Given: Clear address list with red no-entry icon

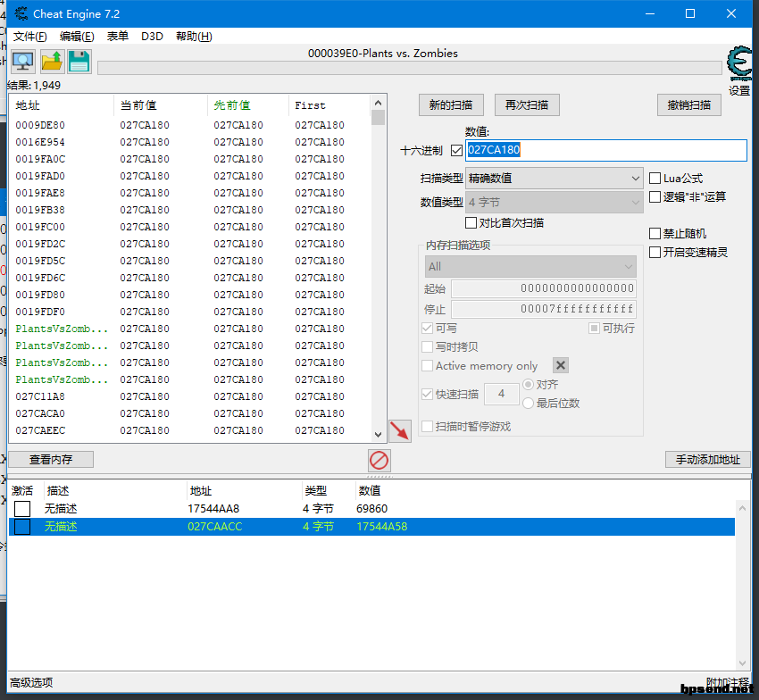Looking at the screenshot, I should pos(379,460).
